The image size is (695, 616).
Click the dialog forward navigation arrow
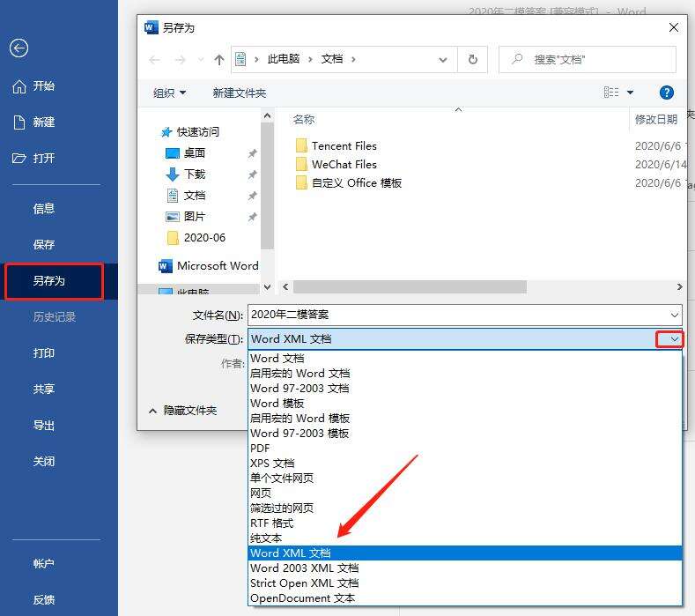click(180, 60)
